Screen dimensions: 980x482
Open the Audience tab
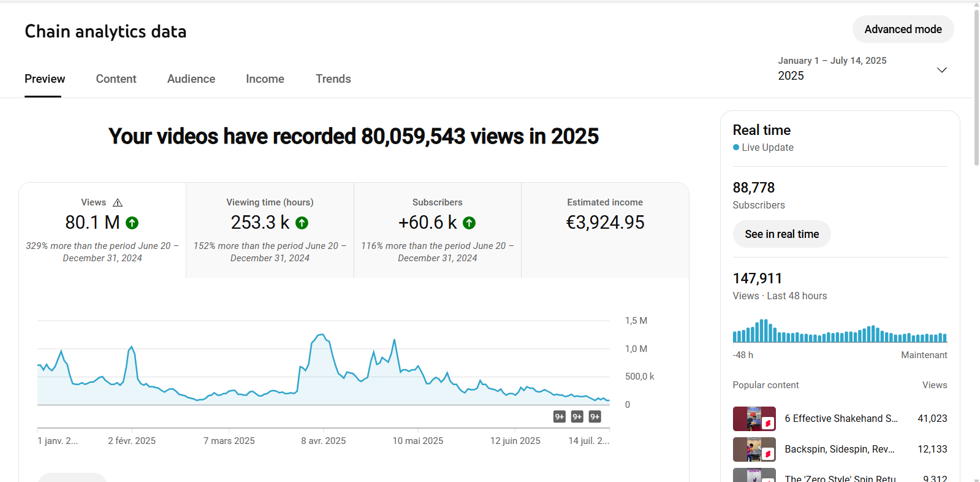pyautogui.click(x=191, y=79)
